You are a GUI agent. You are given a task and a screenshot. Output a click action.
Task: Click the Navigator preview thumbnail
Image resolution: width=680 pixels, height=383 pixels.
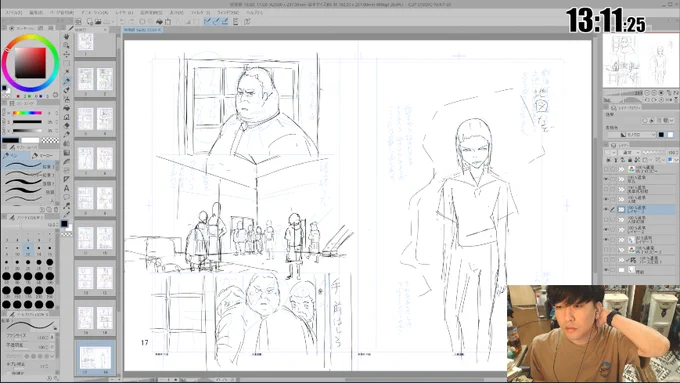coord(641,60)
